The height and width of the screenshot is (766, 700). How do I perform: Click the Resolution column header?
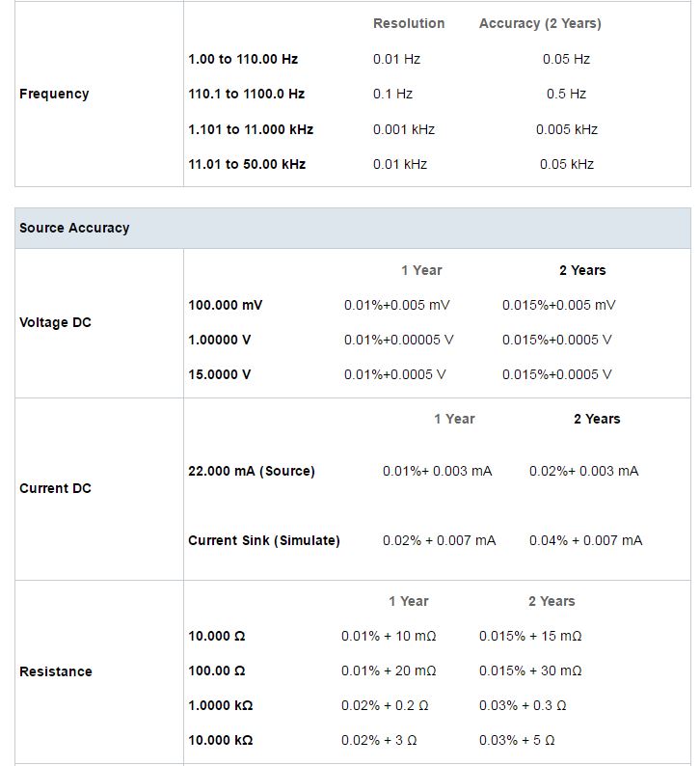pyautogui.click(x=409, y=23)
